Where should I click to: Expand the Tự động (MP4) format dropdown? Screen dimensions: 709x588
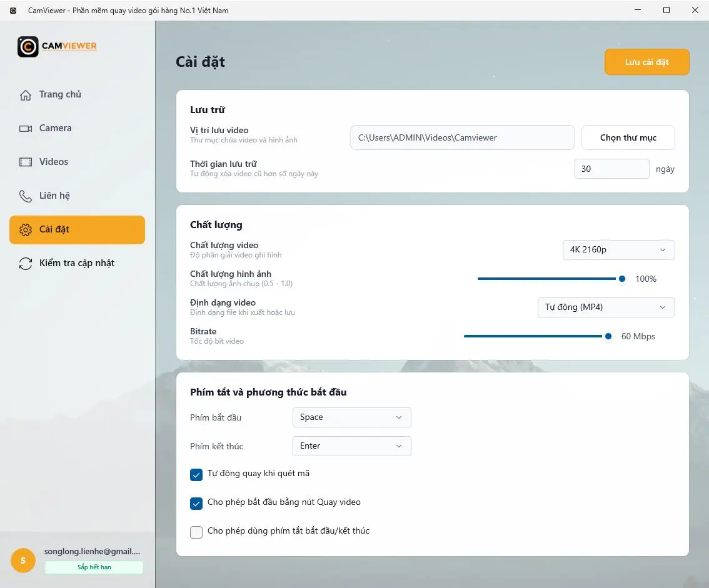click(x=606, y=307)
